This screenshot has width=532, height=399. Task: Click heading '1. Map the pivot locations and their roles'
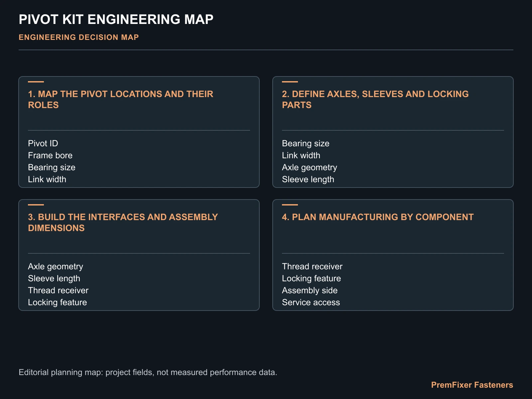(121, 99)
